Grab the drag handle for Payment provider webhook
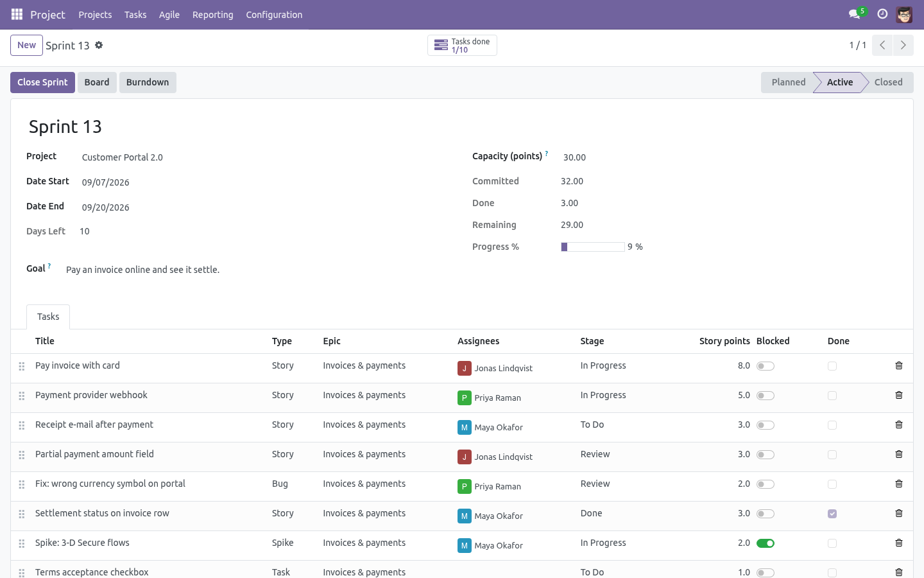This screenshot has height=578, width=924. (22, 396)
